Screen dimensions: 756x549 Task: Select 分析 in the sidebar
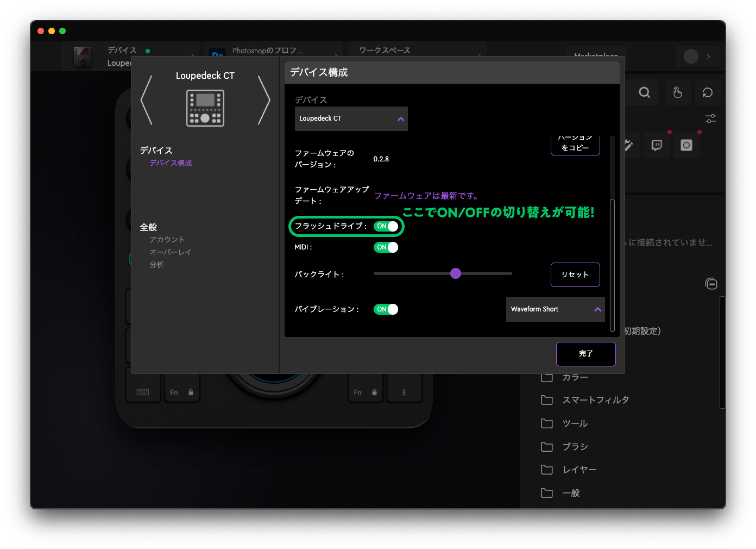point(156,265)
